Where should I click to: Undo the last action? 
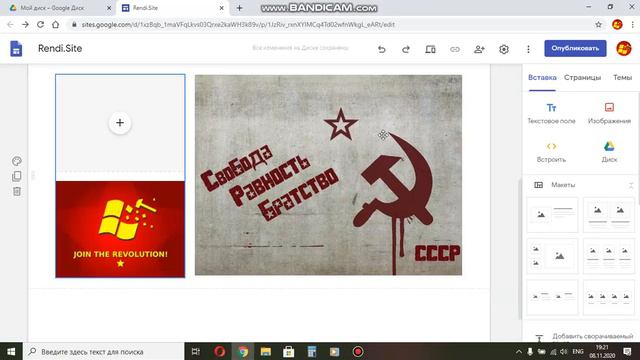382,49
